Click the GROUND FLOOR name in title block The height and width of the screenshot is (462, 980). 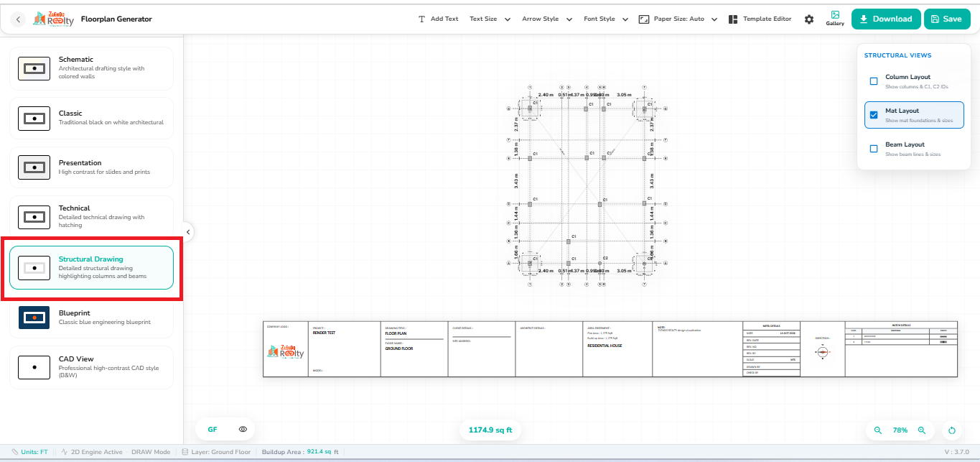(399, 348)
